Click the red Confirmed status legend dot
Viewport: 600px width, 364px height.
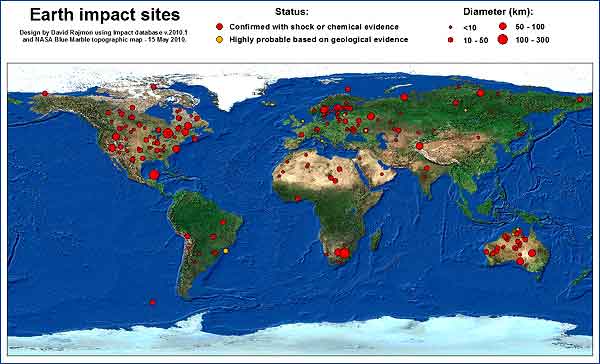[219, 27]
